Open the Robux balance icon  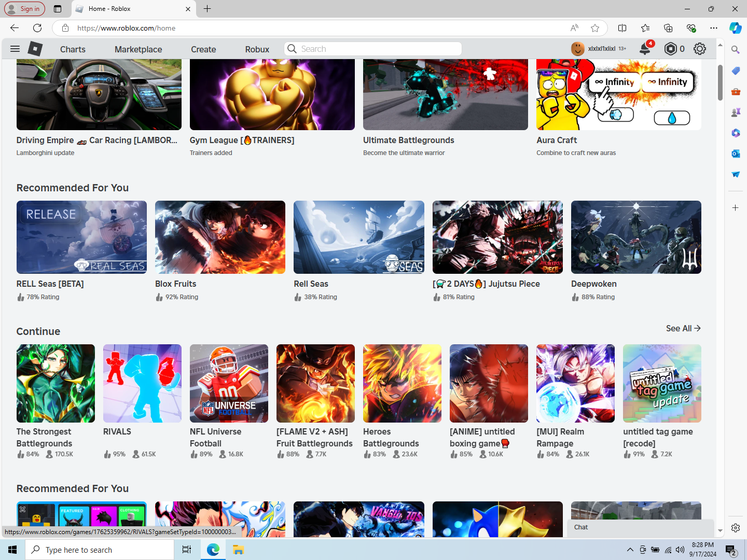[x=671, y=49]
